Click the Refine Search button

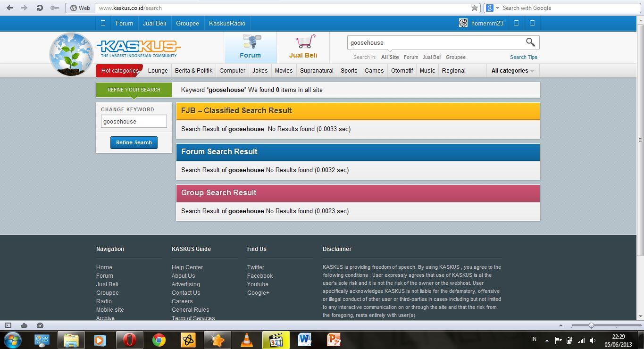coord(134,142)
